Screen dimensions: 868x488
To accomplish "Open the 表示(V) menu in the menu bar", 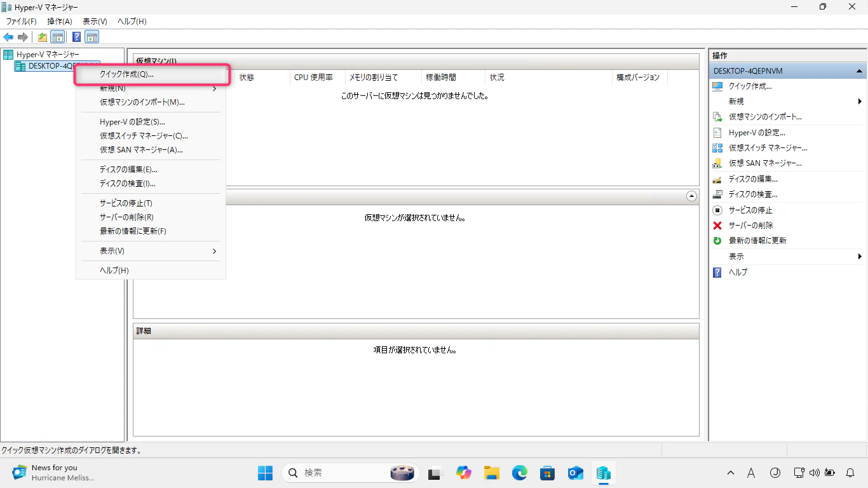I will [x=95, y=21].
